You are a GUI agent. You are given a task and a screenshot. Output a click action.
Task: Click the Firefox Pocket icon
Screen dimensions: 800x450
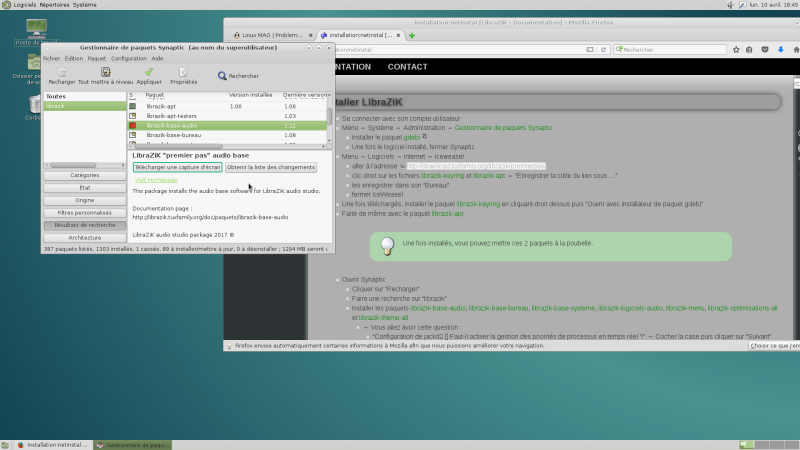(765, 49)
